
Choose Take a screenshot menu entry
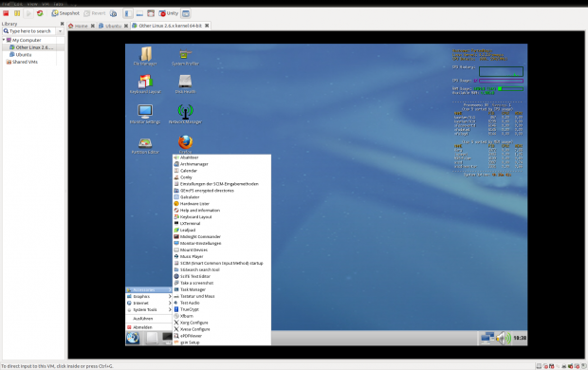(222, 283)
